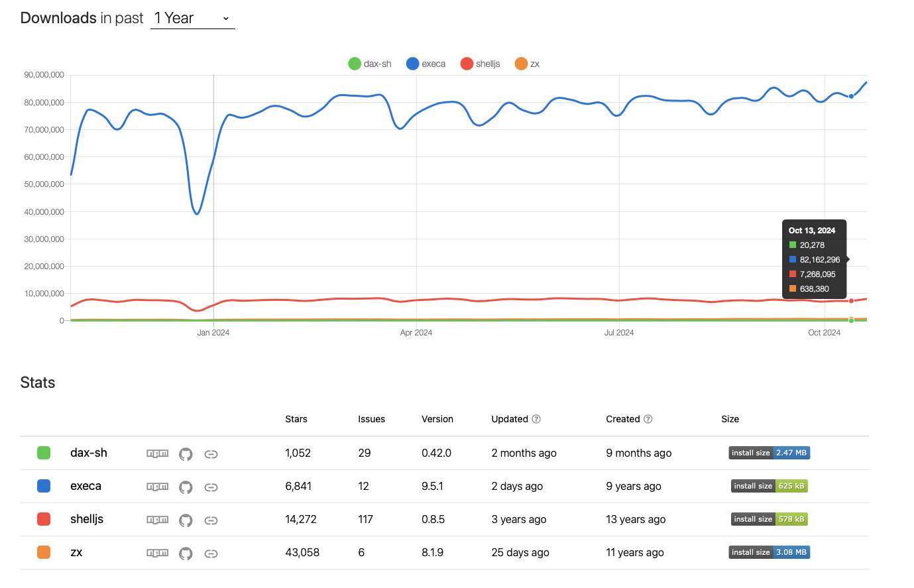Open the npm icon for shelljs
914x588 pixels.
point(157,520)
